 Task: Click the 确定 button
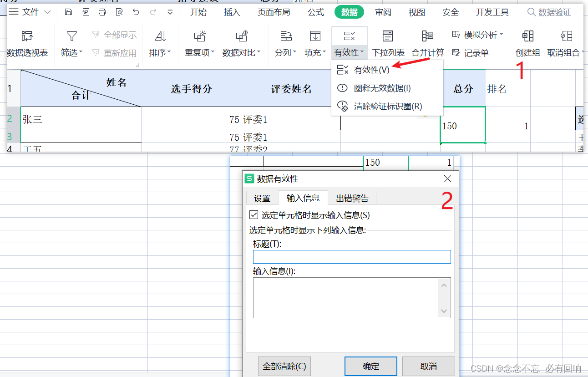click(370, 367)
